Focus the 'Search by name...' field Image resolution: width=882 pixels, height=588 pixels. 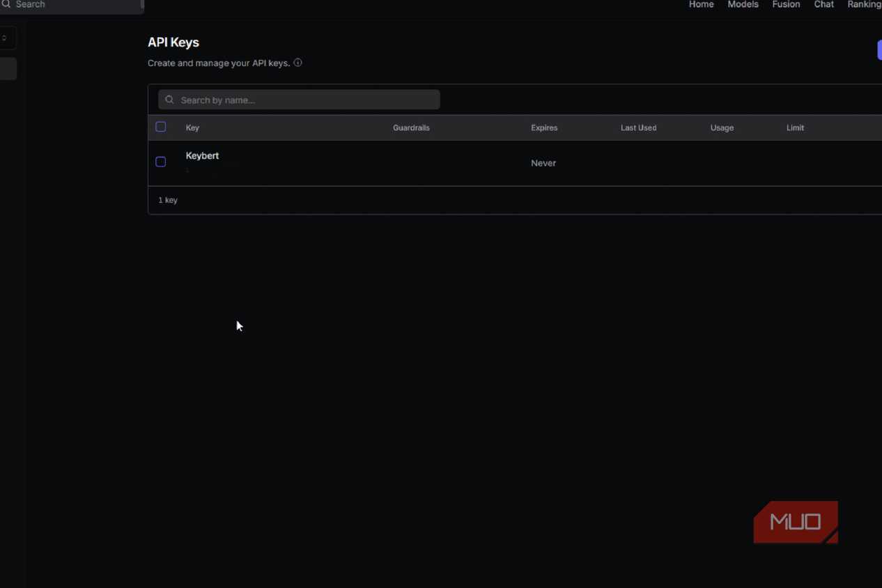pos(299,100)
